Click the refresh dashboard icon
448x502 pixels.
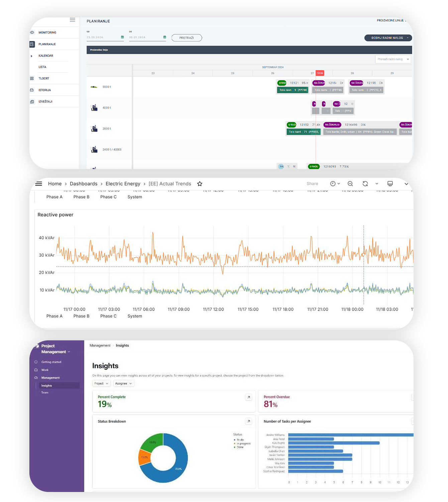tap(365, 184)
